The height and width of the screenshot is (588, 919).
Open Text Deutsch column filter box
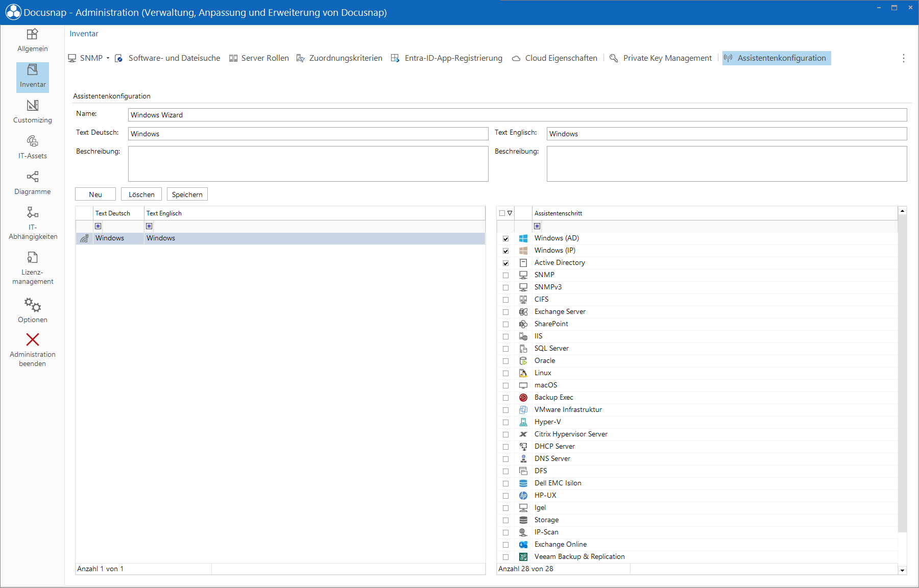point(98,226)
